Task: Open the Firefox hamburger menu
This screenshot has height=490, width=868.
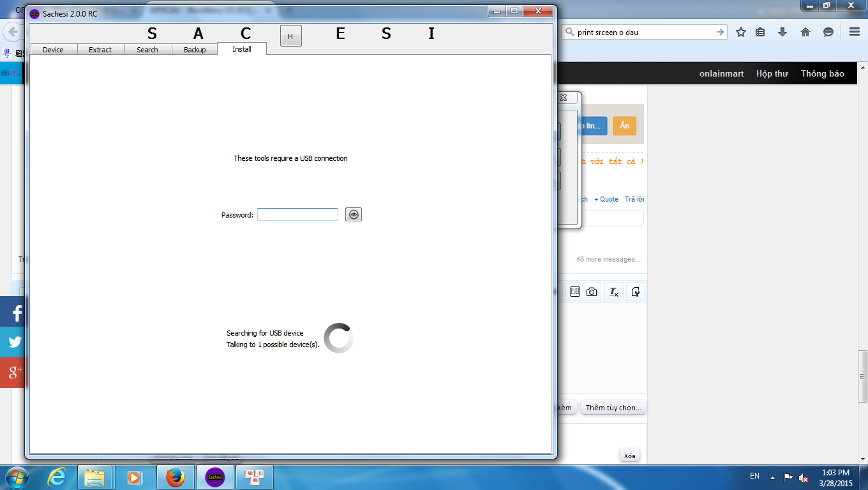Action: tap(855, 32)
